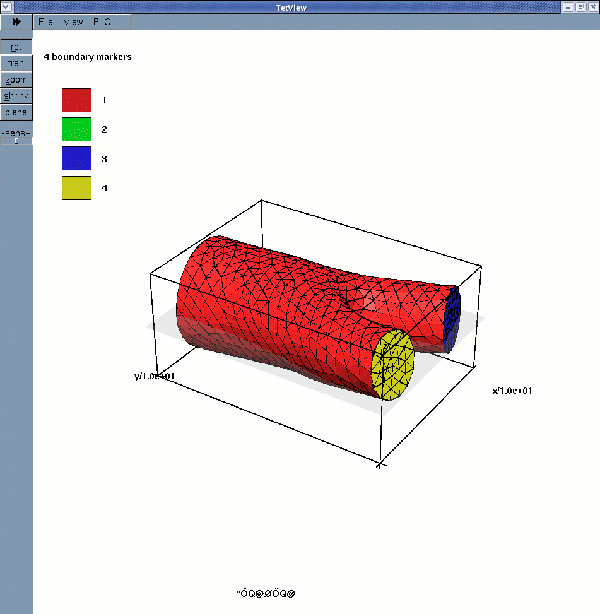Select the tran. button in the sidebar
This screenshot has width=600, height=614.
click(x=16, y=63)
